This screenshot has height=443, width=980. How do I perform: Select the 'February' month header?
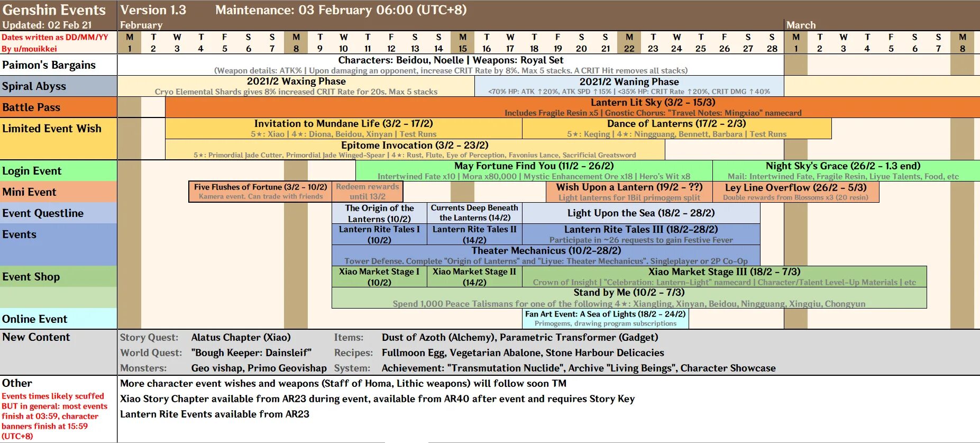141,25
